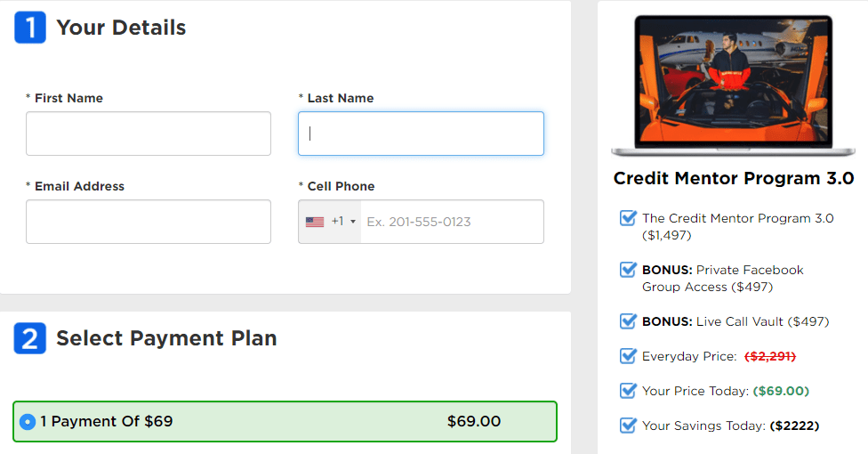Image resolution: width=868 pixels, height=454 pixels.
Task: Click the Cell Phone number field
Action: (452, 222)
